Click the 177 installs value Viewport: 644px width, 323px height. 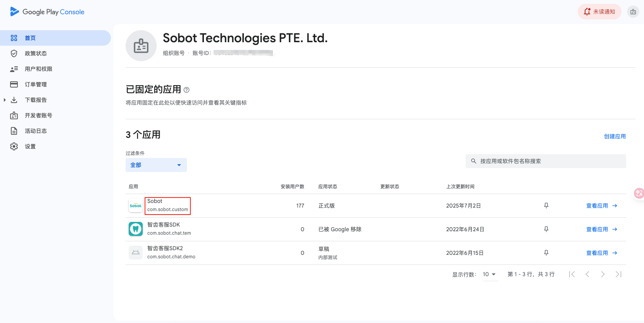point(300,206)
